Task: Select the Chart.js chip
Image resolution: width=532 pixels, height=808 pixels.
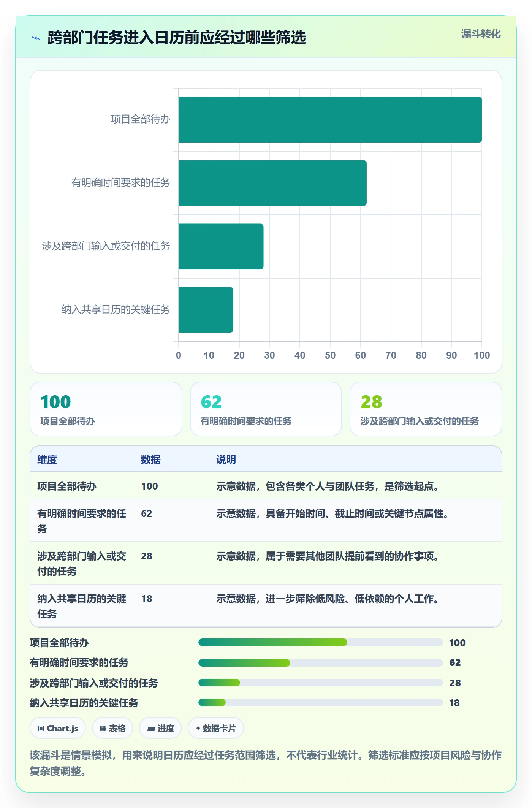Action: click(x=58, y=728)
